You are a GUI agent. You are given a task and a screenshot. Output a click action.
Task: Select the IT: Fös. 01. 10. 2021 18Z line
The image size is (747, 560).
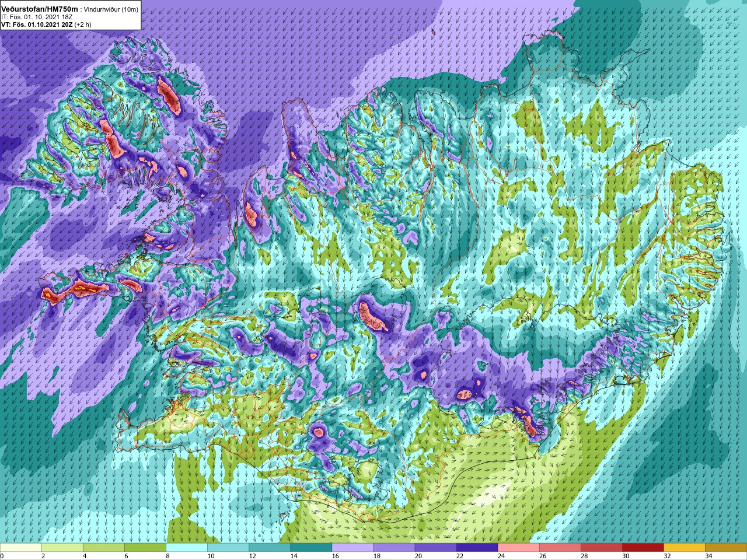coord(37,17)
